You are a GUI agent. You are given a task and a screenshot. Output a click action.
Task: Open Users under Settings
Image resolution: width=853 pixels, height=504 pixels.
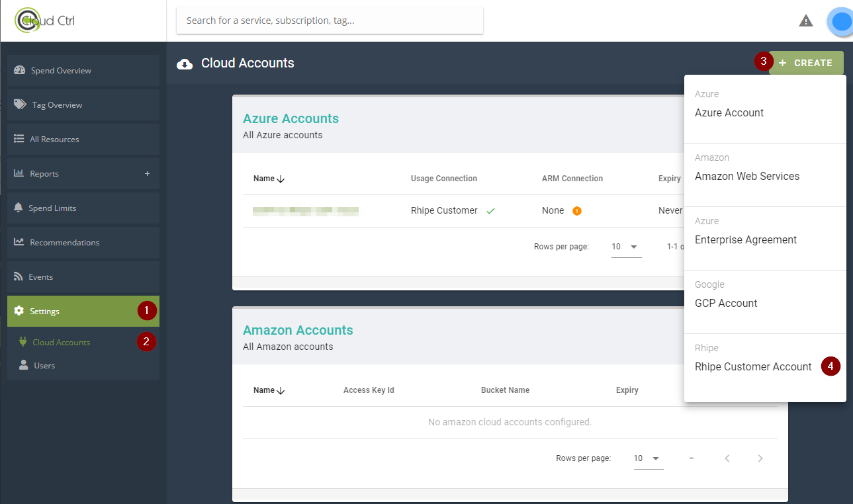44,365
